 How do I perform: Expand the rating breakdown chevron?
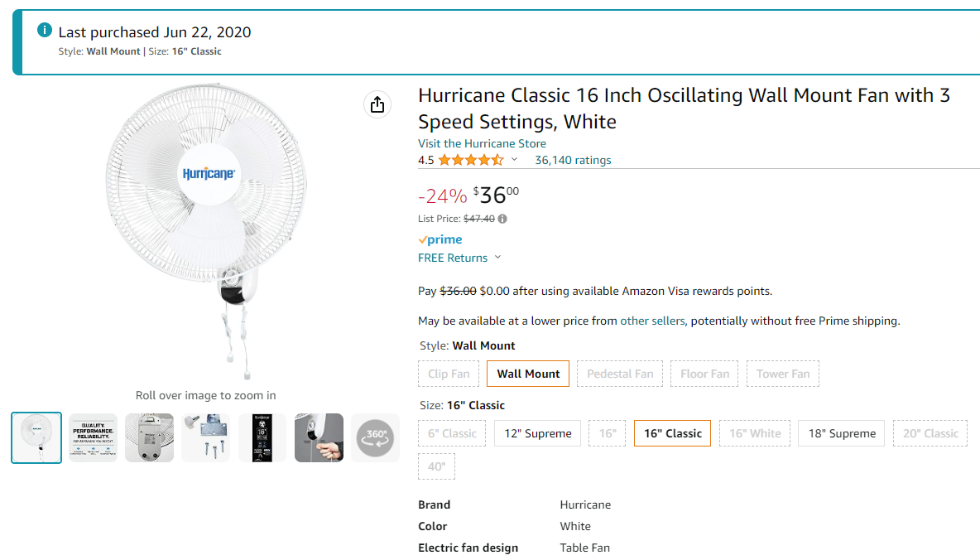[x=514, y=160]
